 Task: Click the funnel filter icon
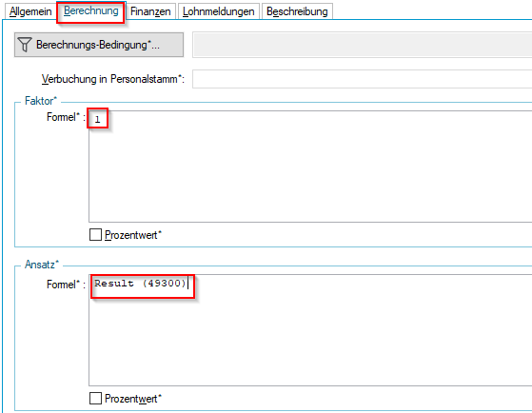(25, 45)
